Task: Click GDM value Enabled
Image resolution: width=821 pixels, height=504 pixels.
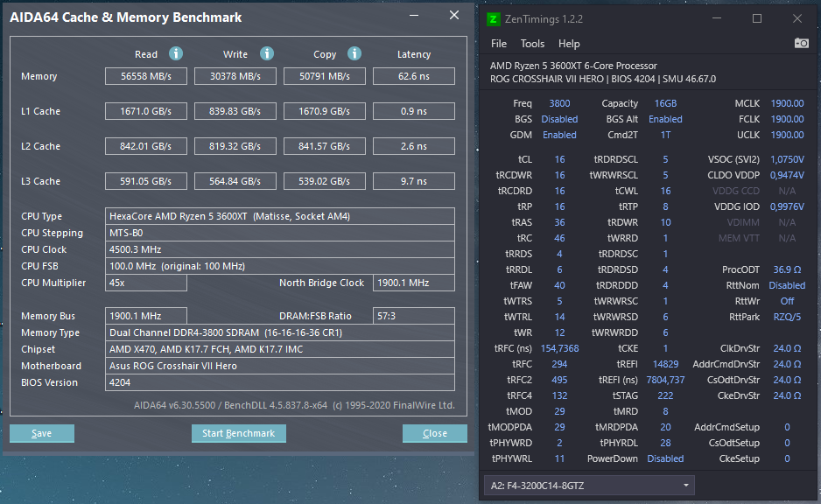Action: pyautogui.click(x=559, y=135)
